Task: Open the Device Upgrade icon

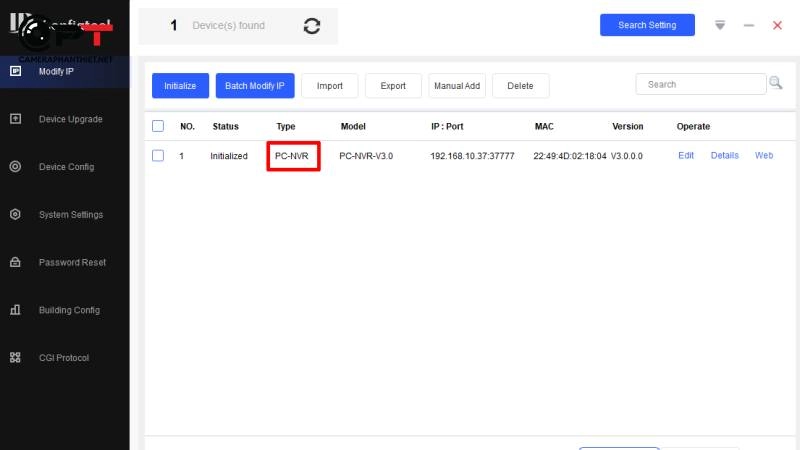Action: click(15, 119)
